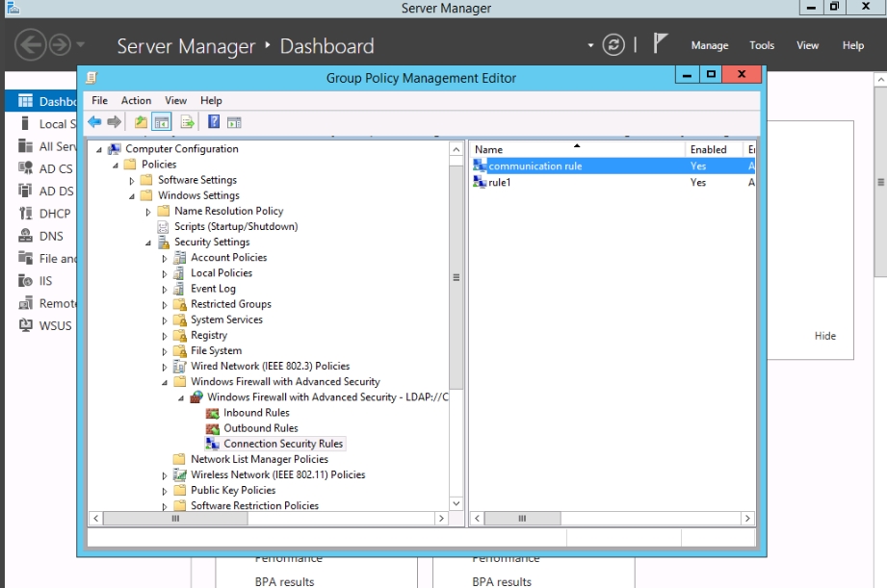Click the Outbound Rules firewall icon
The image size is (887, 588).
click(213, 428)
